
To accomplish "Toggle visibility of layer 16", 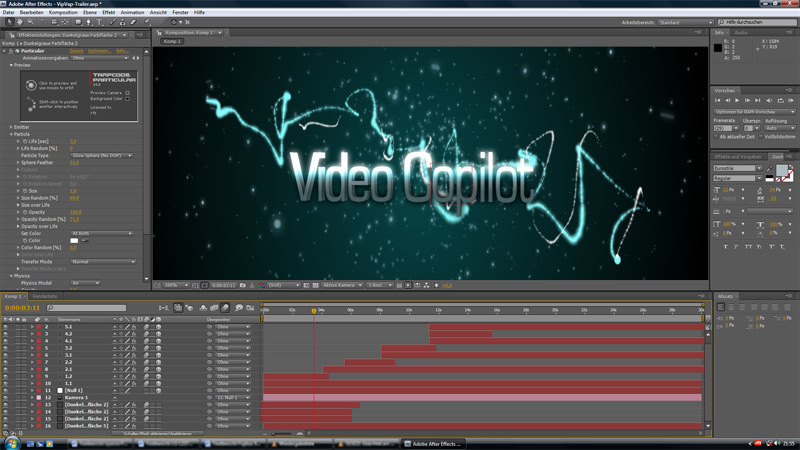I will pyautogui.click(x=6, y=426).
